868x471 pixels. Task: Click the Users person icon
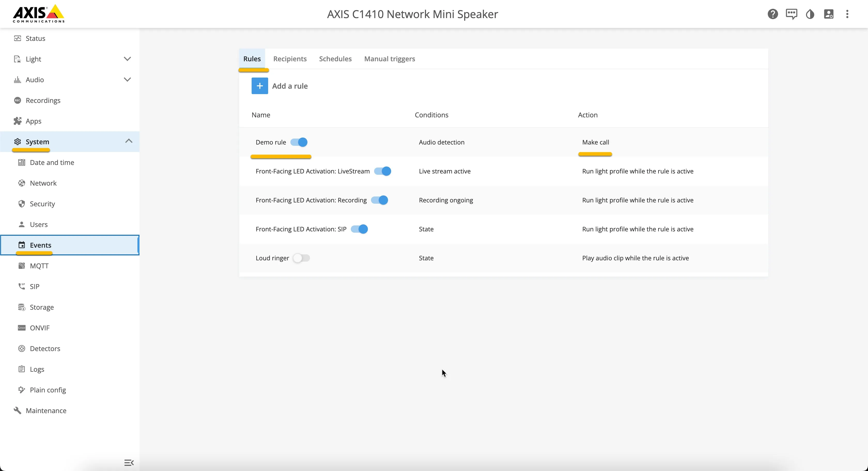21,225
